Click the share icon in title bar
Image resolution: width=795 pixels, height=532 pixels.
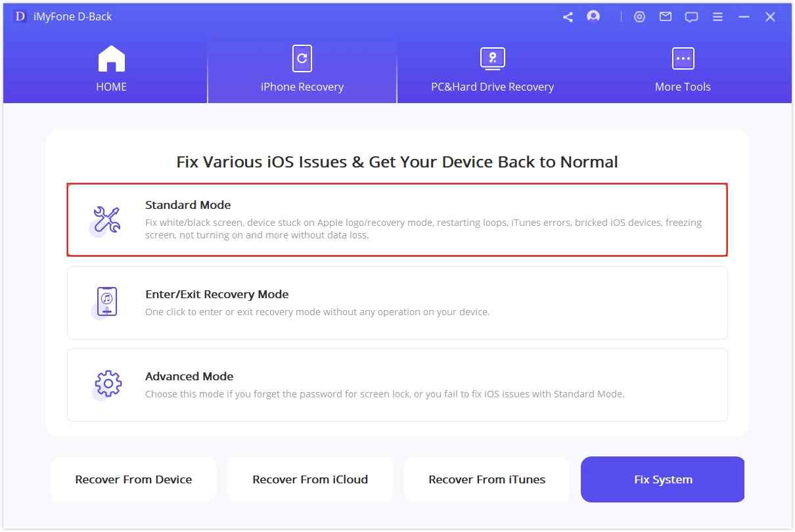568,17
